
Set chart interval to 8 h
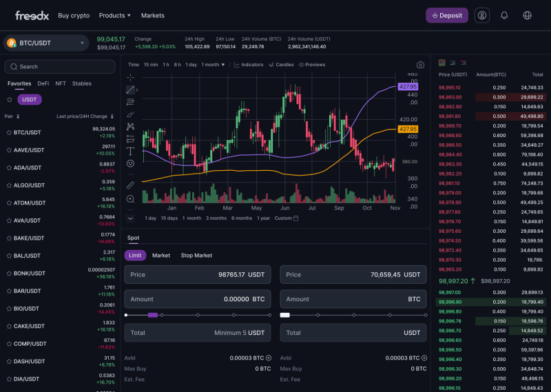pyautogui.click(x=178, y=65)
